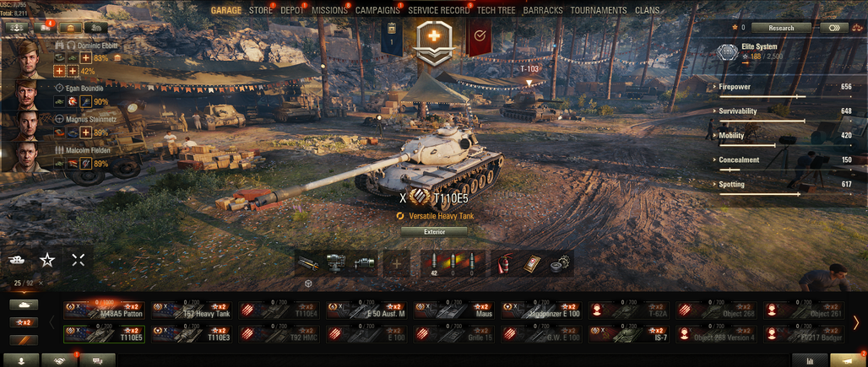Open the ammunition shells loadout panel
This screenshot has height=367, width=868.
[453, 263]
